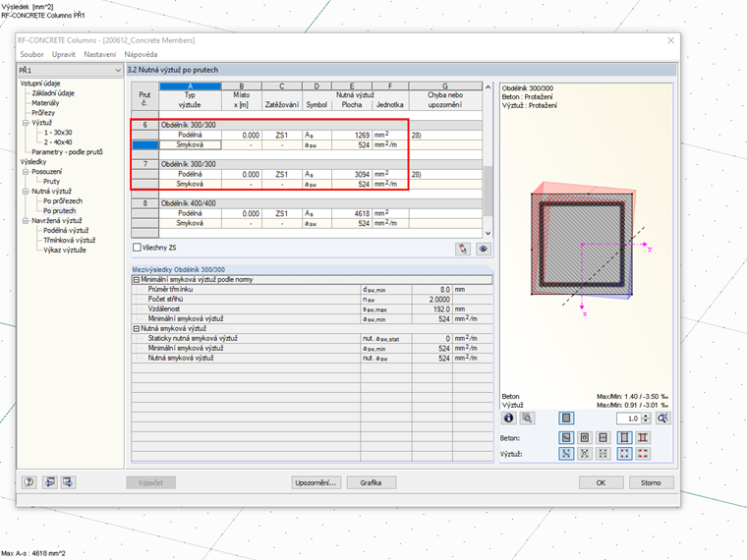Screen dimensions: 747x560
Task: Select 2 - 40x40 reinforcement set
Action: click(x=58, y=142)
